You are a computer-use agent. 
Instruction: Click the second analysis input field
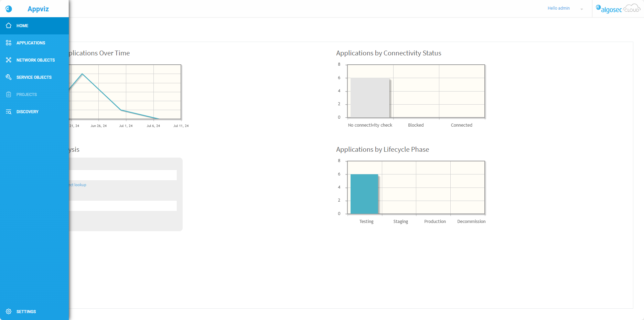click(x=123, y=206)
